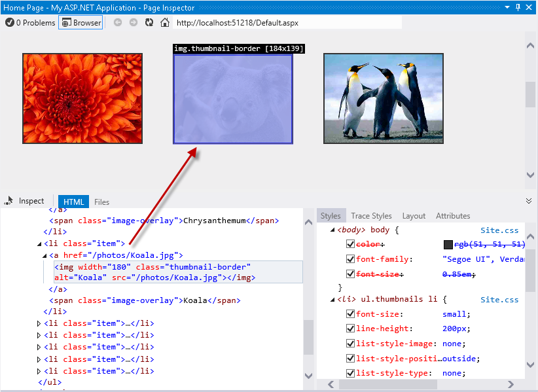
Task: Disable the line-height property checkbox
Action: (351, 329)
